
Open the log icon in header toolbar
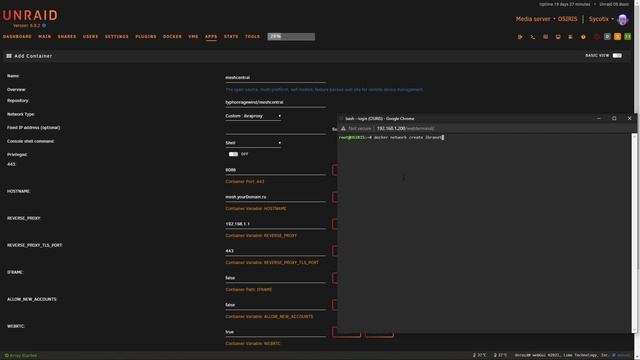coord(570,37)
